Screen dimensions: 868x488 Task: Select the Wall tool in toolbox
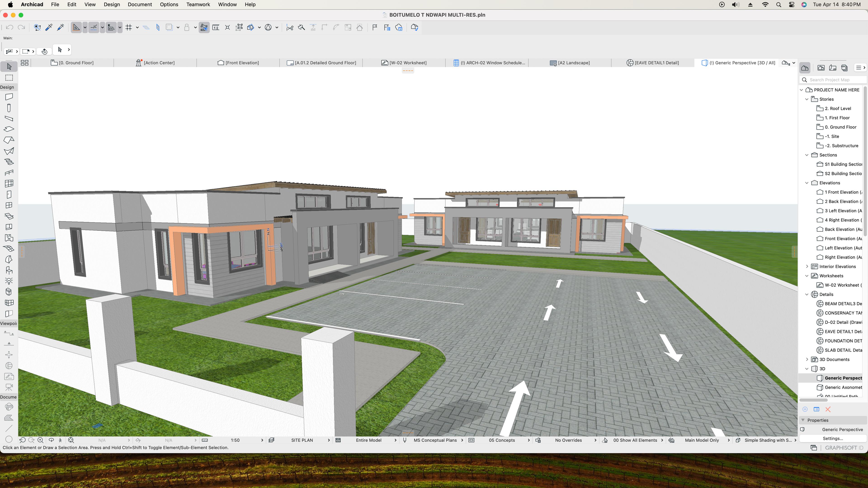(x=9, y=97)
